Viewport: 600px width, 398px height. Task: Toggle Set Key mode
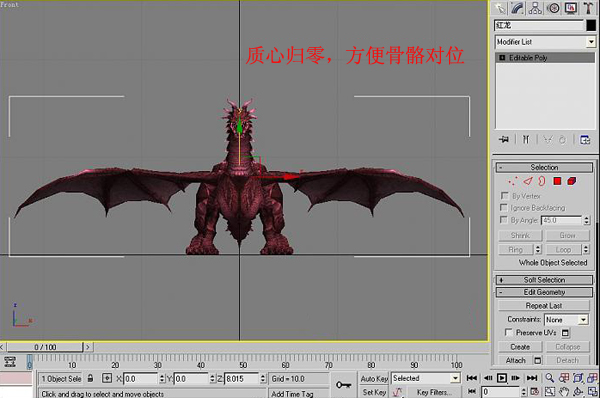coord(374,392)
